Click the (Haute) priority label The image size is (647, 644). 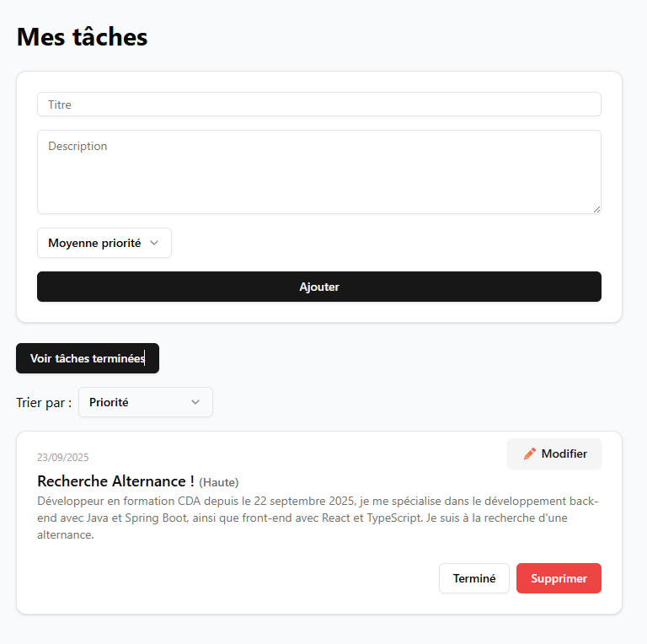click(x=219, y=482)
